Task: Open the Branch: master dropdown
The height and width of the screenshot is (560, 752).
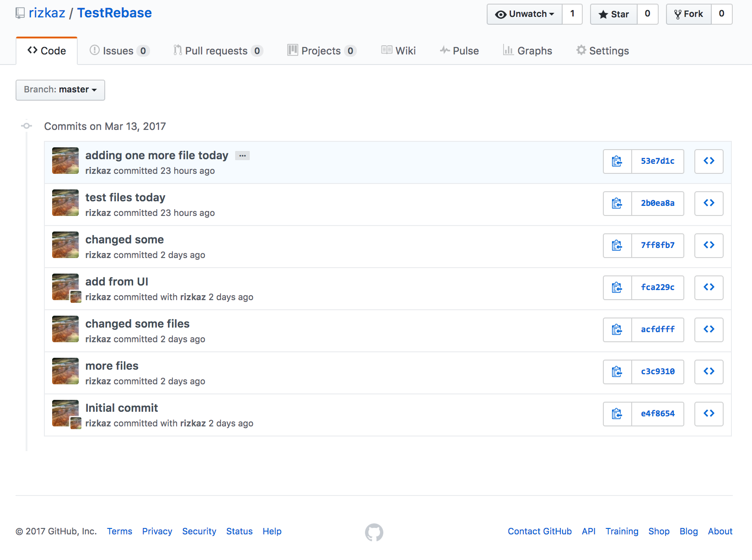Action: pos(60,90)
